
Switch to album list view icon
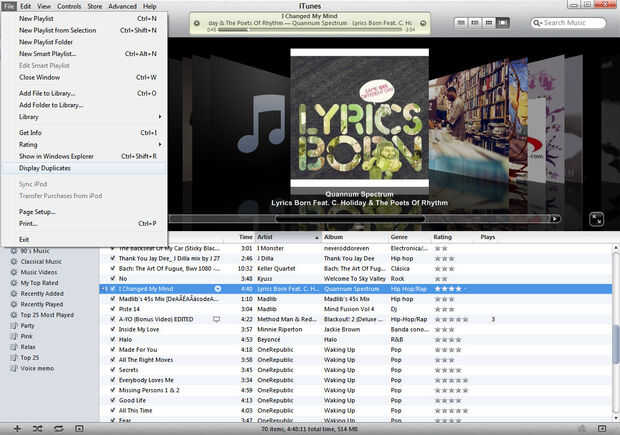[475, 23]
